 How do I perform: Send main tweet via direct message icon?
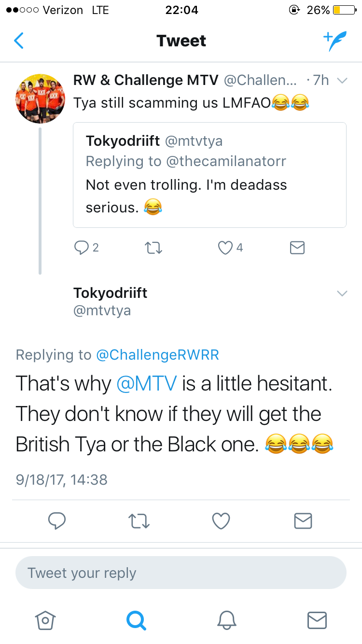(x=303, y=521)
